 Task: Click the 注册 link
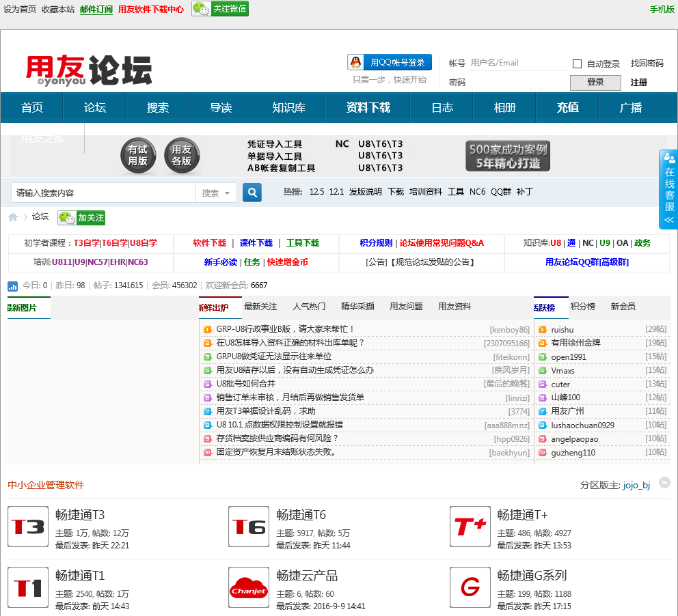[x=638, y=82]
